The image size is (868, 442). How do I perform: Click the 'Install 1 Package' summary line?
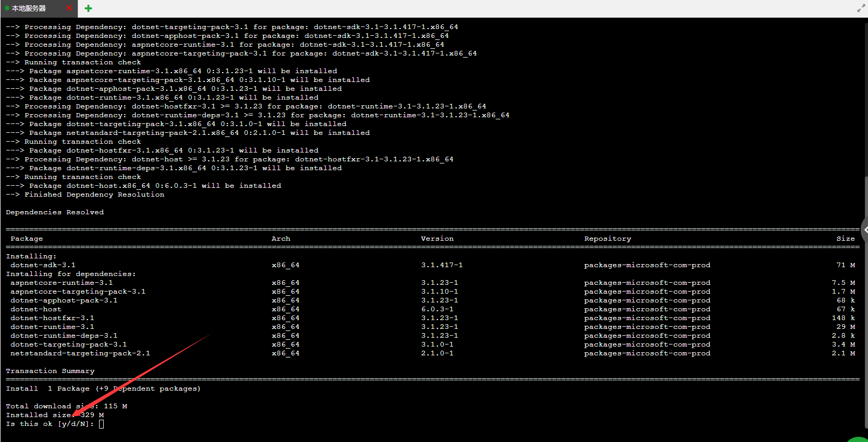103,389
